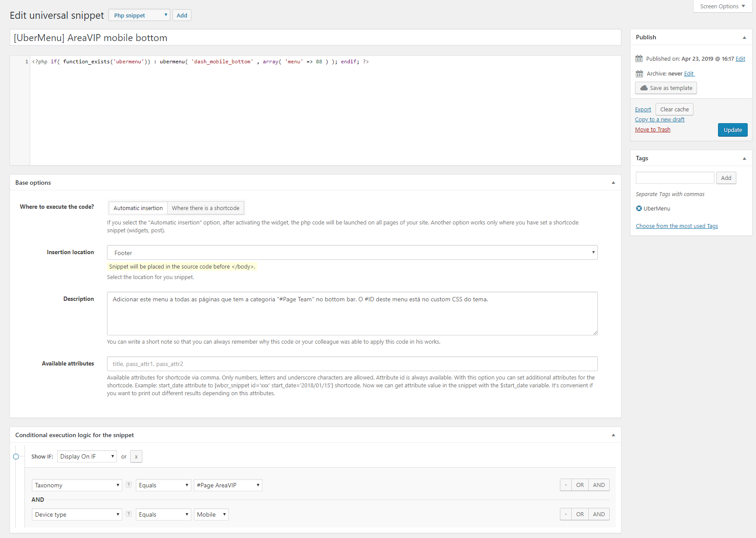
Task: Open the Php snippet type dropdown
Action: (x=139, y=15)
